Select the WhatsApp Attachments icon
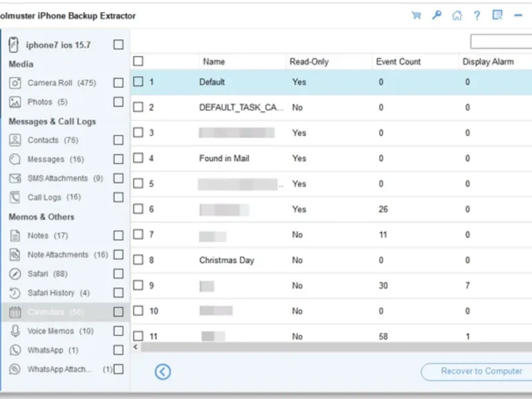This screenshot has width=532, height=399. click(15, 369)
